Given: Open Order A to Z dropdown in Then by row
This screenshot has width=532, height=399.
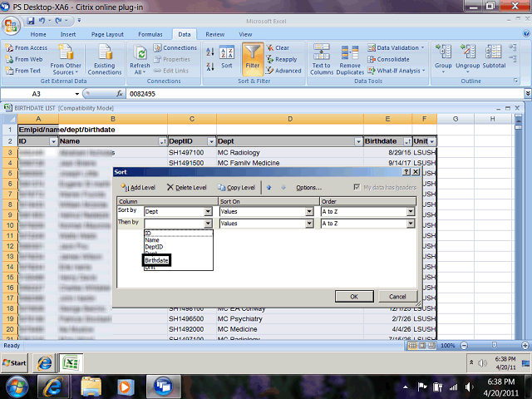Looking at the screenshot, I should coord(411,224).
